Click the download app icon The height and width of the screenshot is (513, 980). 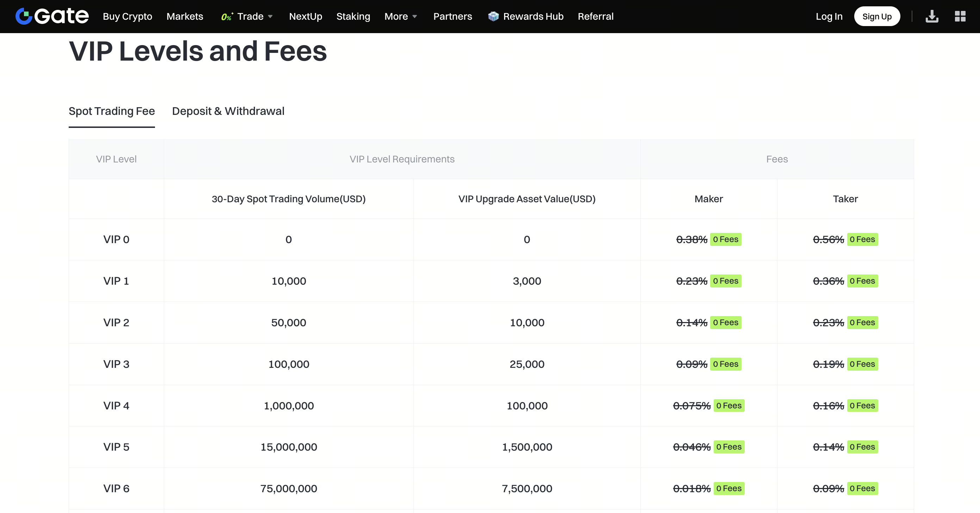click(932, 16)
